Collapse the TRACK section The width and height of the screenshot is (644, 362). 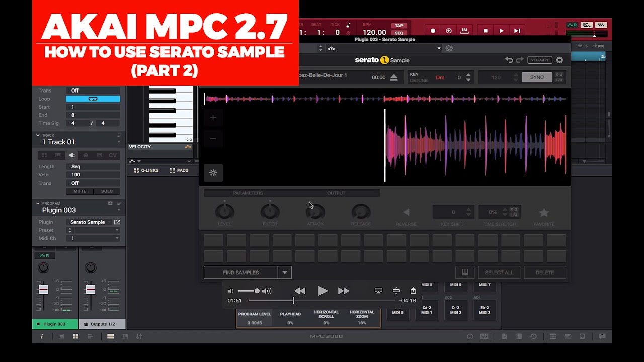pyautogui.click(x=38, y=135)
